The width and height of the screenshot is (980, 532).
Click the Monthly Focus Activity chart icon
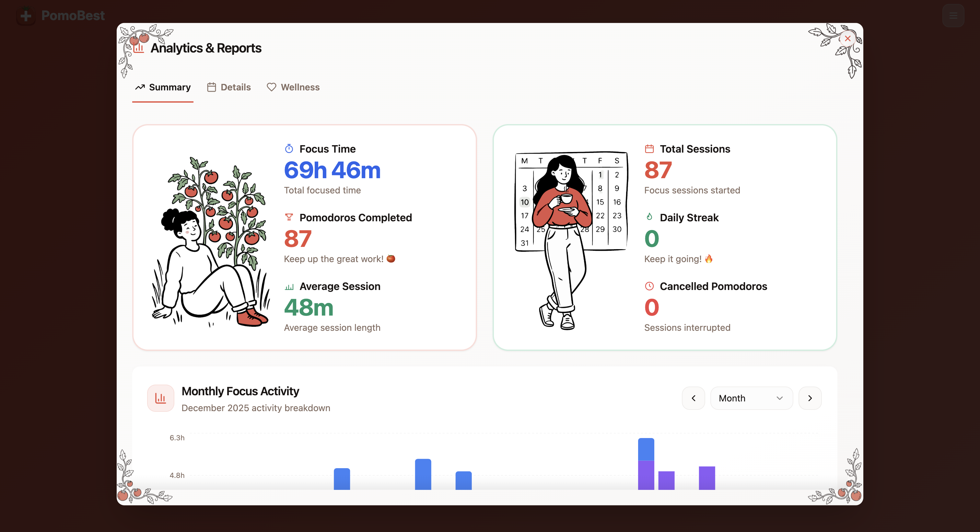click(160, 398)
